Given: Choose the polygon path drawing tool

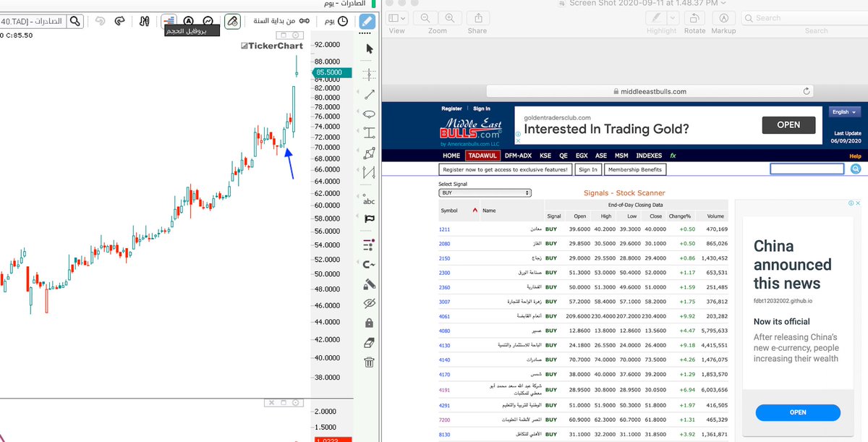Looking at the screenshot, I should click(x=370, y=153).
